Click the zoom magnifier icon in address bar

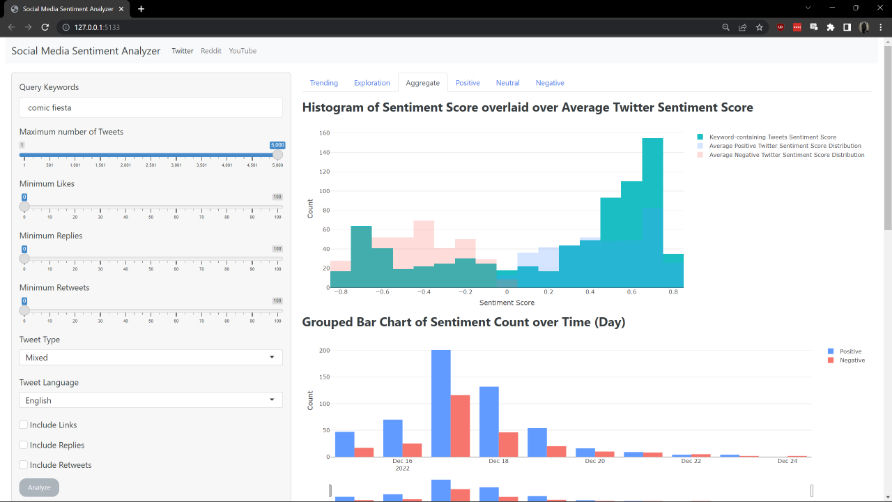click(725, 27)
